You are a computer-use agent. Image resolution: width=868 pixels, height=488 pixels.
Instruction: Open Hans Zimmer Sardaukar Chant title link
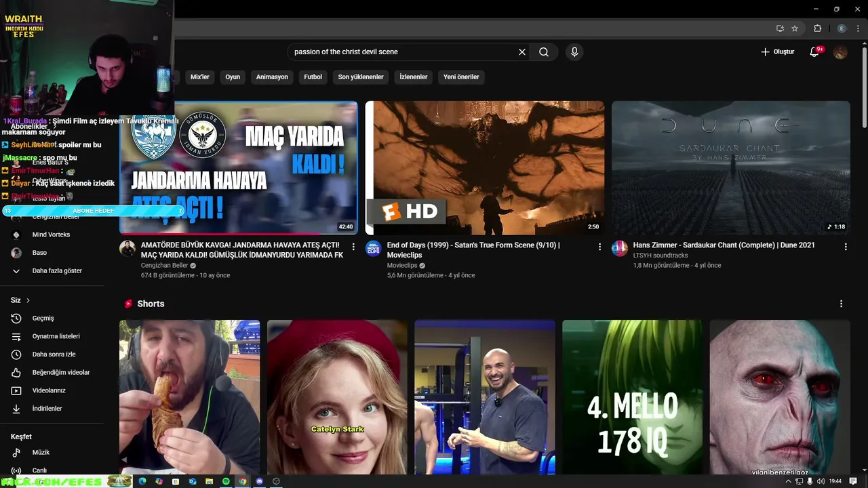pyautogui.click(x=724, y=245)
